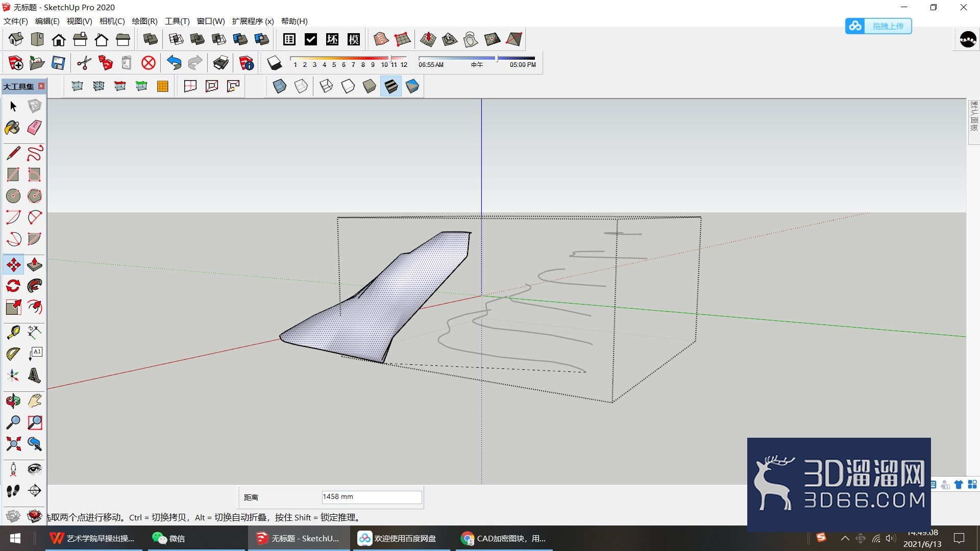Choose the Zoom magnifier tool
Screen dimensions: 980x551
pos(13,422)
